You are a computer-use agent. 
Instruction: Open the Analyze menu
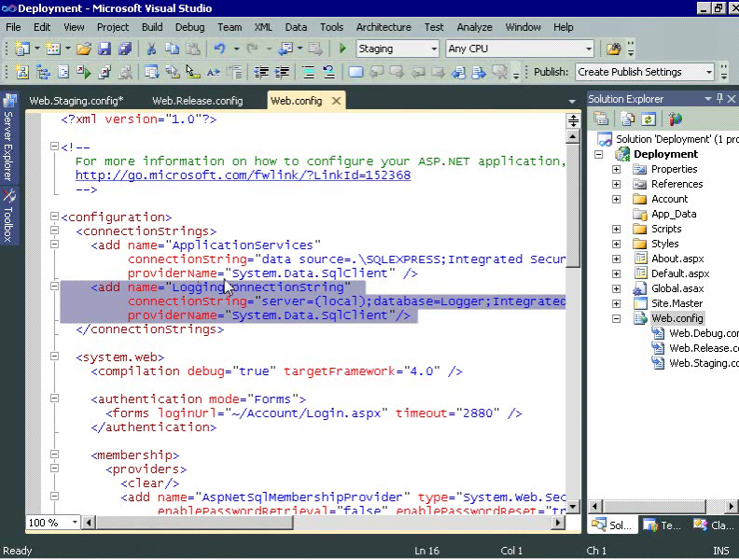474,27
